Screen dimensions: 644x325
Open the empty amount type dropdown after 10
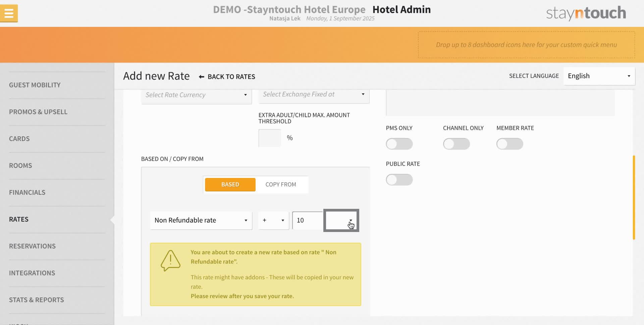[x=341, y=220]
